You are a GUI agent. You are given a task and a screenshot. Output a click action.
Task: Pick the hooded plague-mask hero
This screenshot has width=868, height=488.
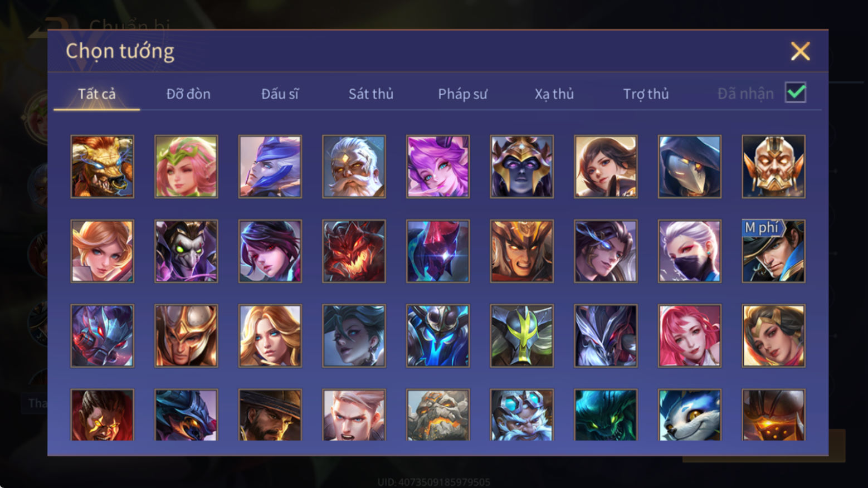pyautogui.click(x=690, y=167)
